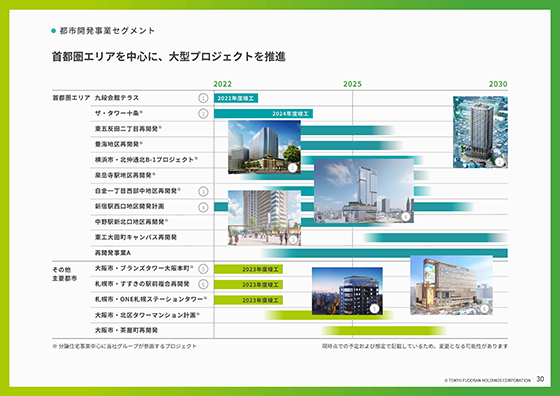Viewport: 560px width, 396px height.
Task: Click circled number 5 beside ブランズタワー大阪本町 label
Action: click(x=203, y=269)
